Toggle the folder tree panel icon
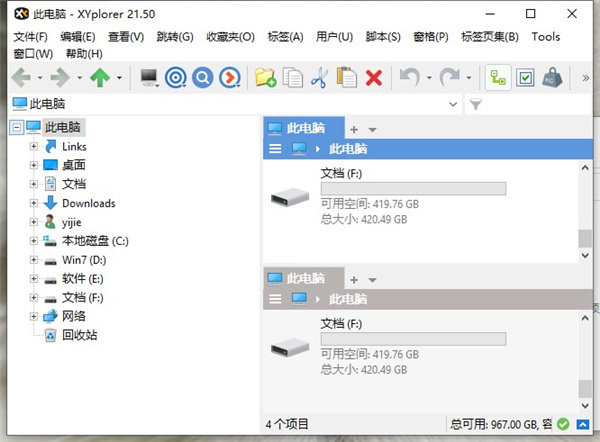This screenshot has width=600, height=442. coord(498,78)
